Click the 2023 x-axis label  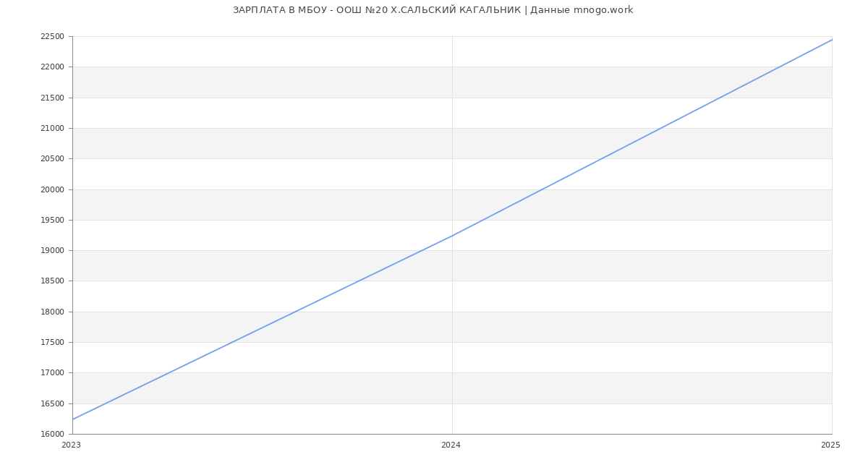[71, 445]
